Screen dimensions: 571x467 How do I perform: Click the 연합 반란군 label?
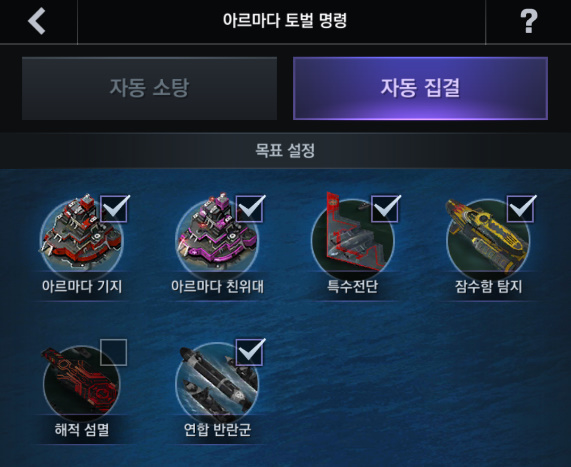[x=217, y=430]
